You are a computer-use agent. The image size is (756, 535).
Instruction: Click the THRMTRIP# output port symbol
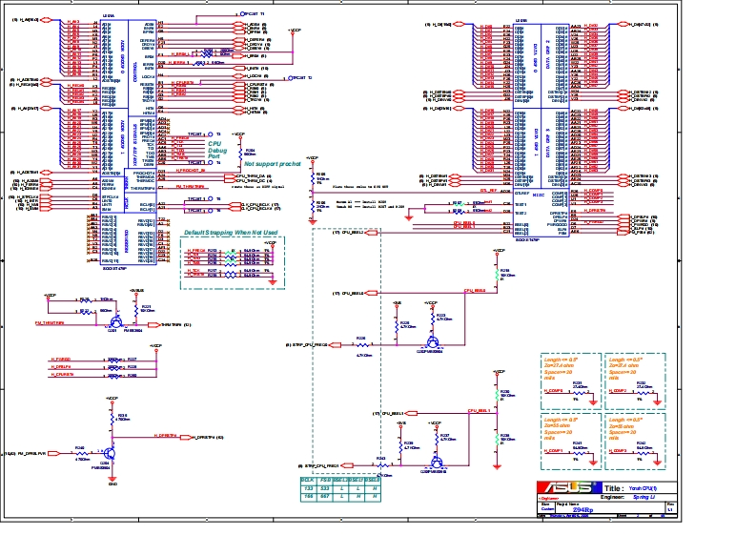pyautogui.click(x=151, y=324)
